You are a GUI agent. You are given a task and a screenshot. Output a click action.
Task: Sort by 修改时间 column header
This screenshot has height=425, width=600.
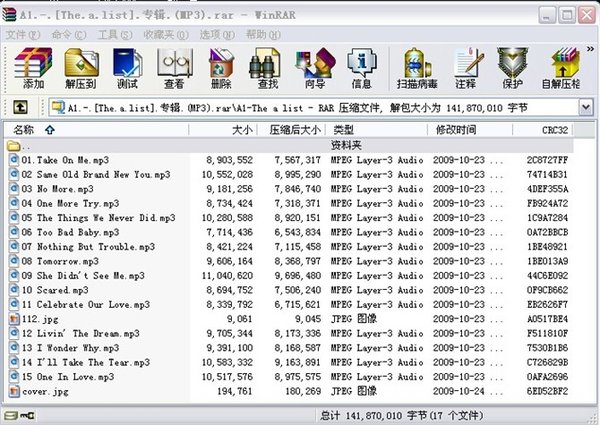(x=470, y=130)
